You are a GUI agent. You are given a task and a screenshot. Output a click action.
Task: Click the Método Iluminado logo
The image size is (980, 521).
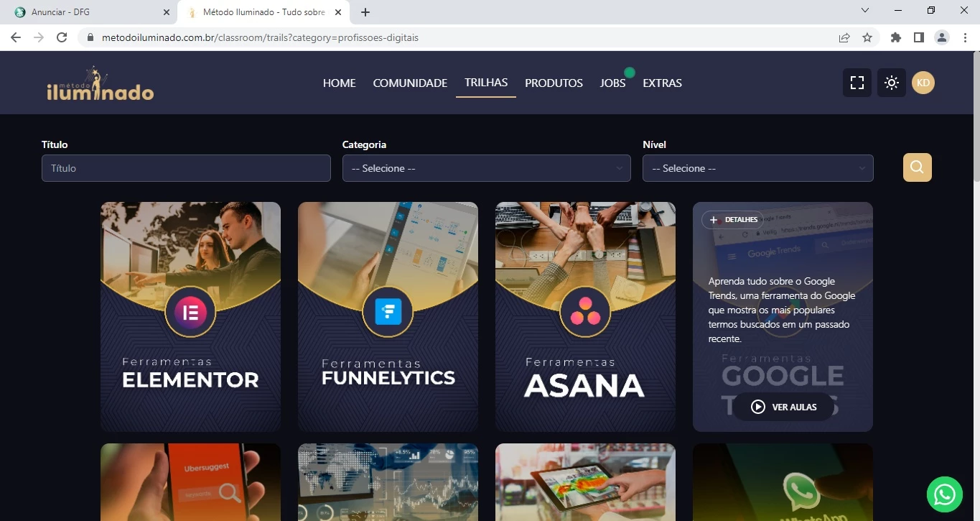[x=100, y=83]
